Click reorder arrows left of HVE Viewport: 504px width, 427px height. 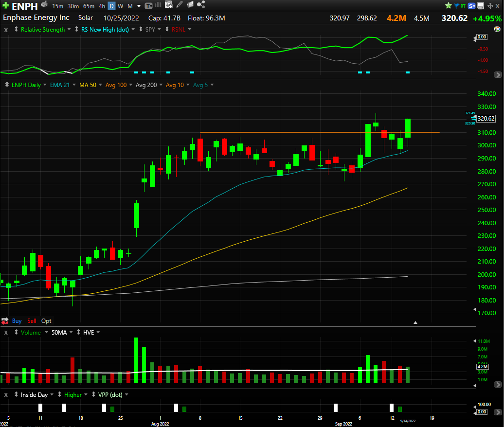point(78,332)
